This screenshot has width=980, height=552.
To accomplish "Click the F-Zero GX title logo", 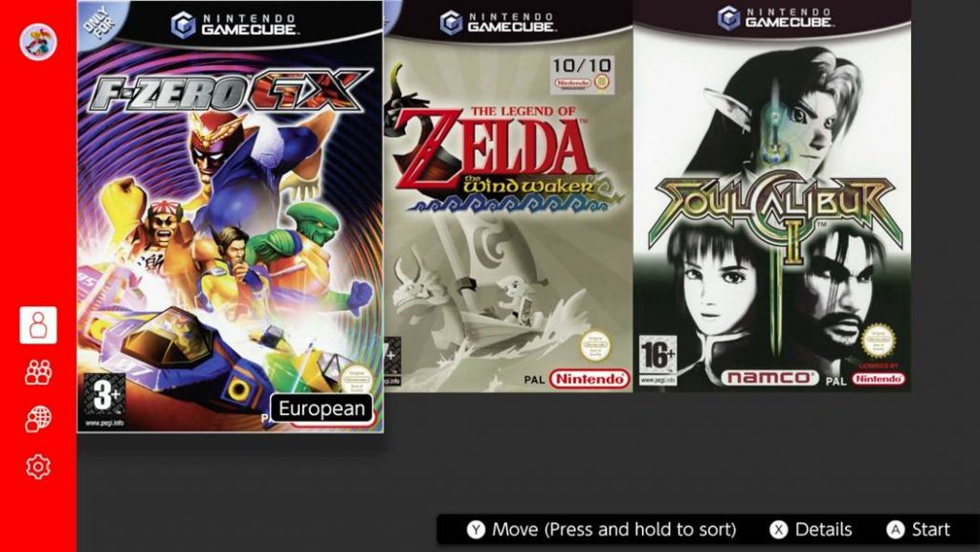I will 229,91.
